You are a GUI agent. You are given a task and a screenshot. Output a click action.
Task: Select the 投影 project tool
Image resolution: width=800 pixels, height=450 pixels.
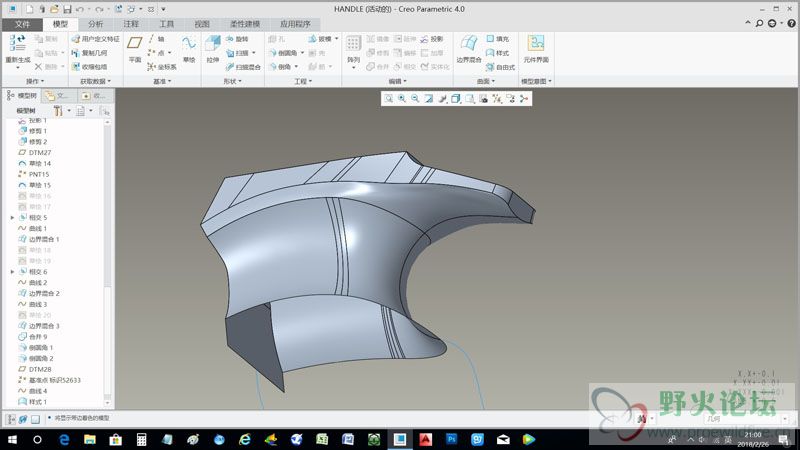[x=432, y=39]
